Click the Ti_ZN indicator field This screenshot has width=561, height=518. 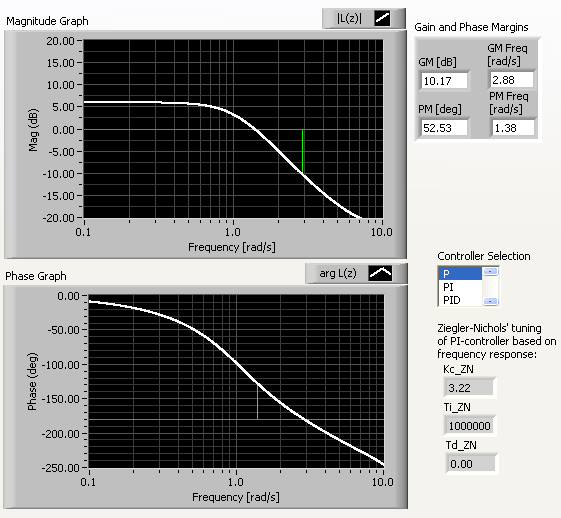tap(470, 426)
